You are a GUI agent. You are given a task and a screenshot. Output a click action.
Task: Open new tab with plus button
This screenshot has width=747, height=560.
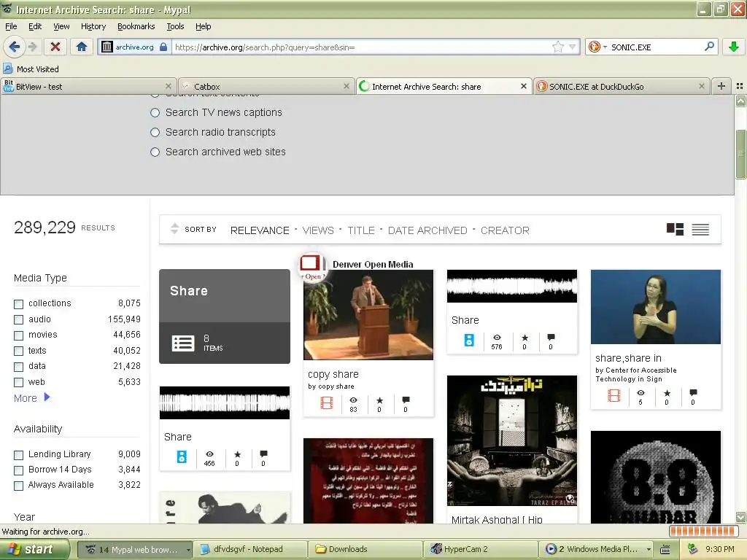(x=721, y=86)
